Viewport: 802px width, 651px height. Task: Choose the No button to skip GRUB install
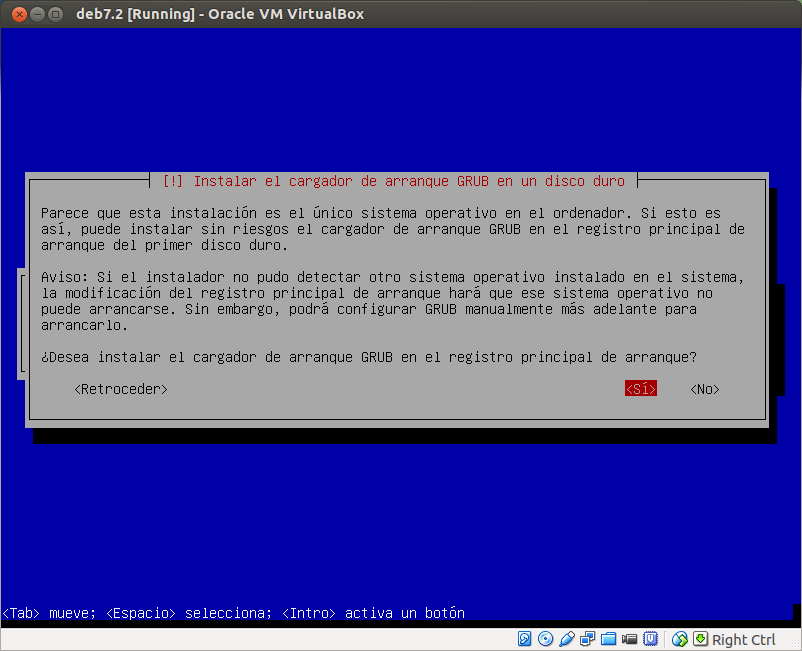[703, 389]
